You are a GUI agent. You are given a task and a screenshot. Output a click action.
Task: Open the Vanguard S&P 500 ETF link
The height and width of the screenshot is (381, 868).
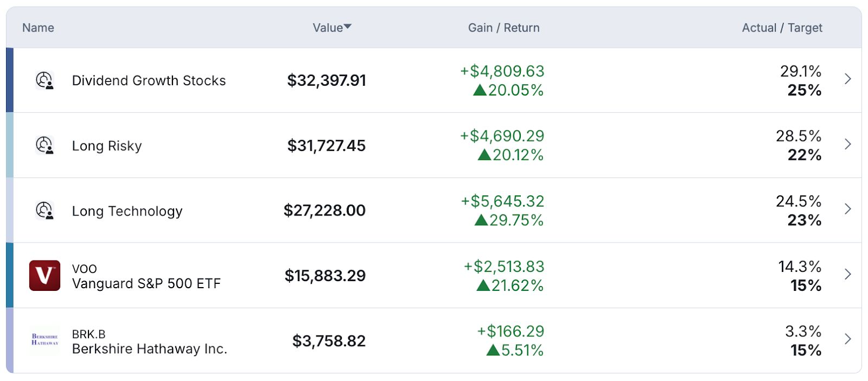(146, 283)
